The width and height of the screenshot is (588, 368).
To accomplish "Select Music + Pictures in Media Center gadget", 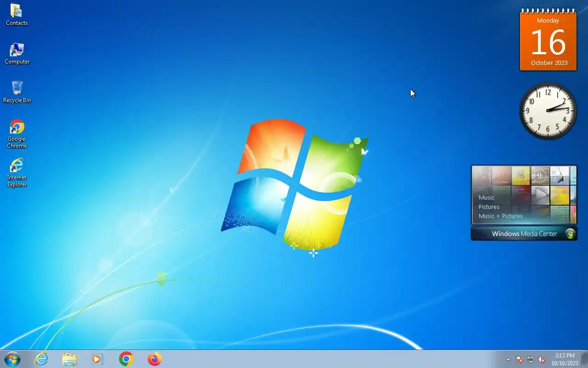I will click(x=501, y=216).
